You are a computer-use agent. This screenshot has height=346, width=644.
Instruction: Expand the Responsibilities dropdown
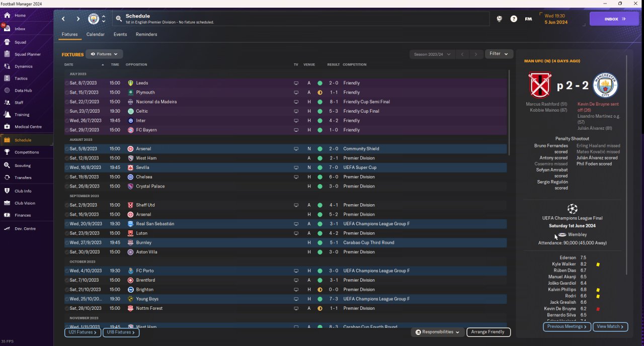437,332
